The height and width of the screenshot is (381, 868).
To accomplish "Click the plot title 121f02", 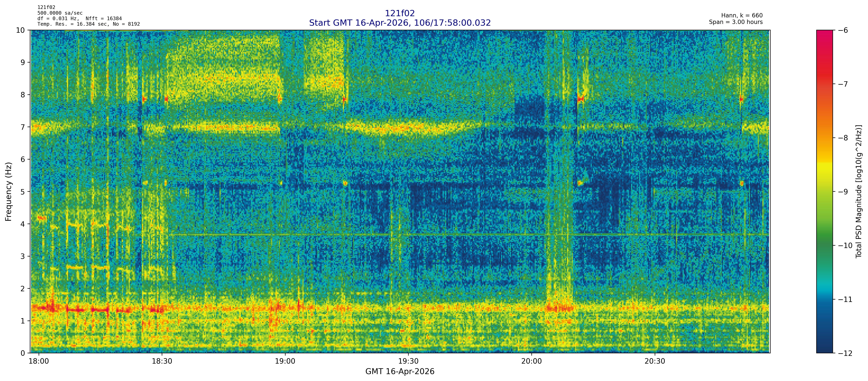I will coord(400,13).
